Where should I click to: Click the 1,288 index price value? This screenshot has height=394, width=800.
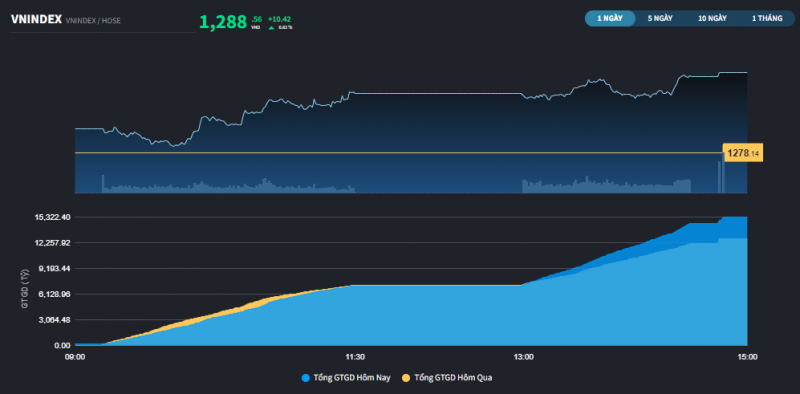click(223, 22)
